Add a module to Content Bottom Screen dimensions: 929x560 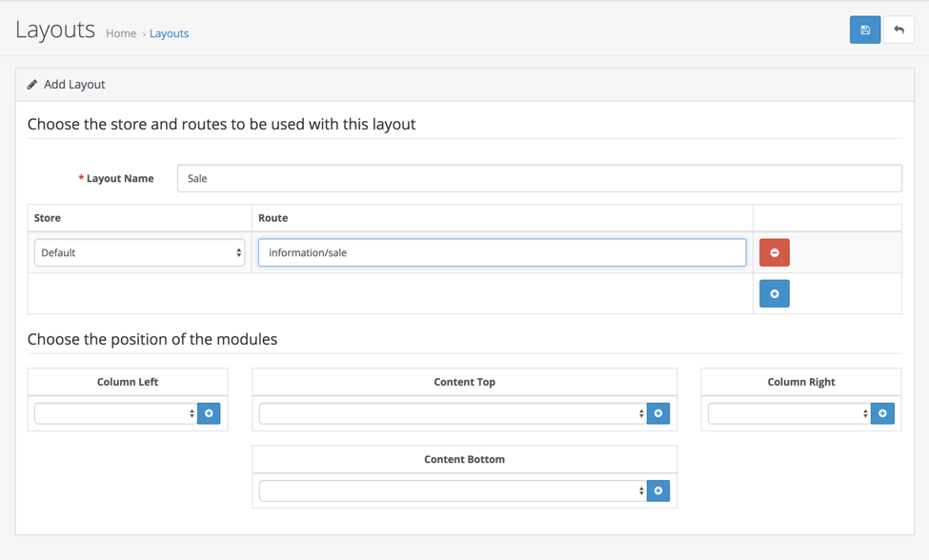[x=658, y=491]
